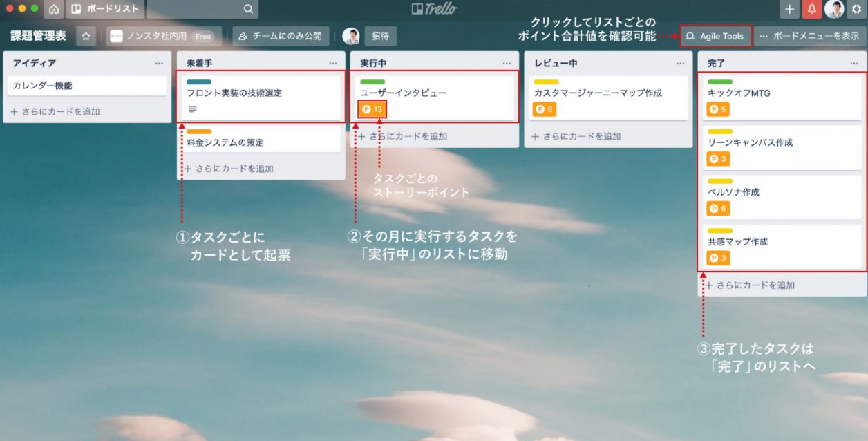Open the 未着手 list actions menu
The width and height of the screenshot is (868, 441).
click(x=333, y=63)
